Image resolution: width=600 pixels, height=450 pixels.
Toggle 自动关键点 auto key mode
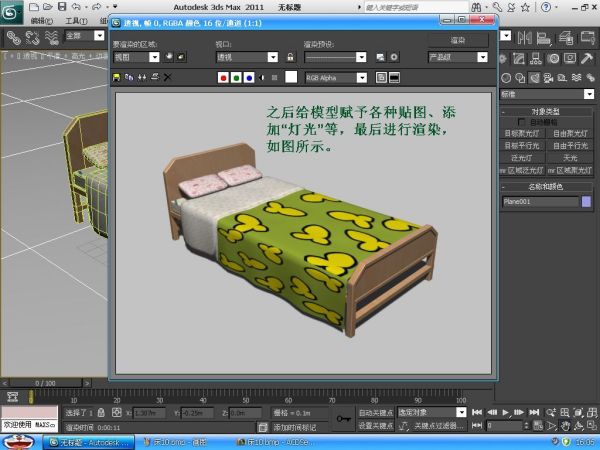click(x=376, y=412)
